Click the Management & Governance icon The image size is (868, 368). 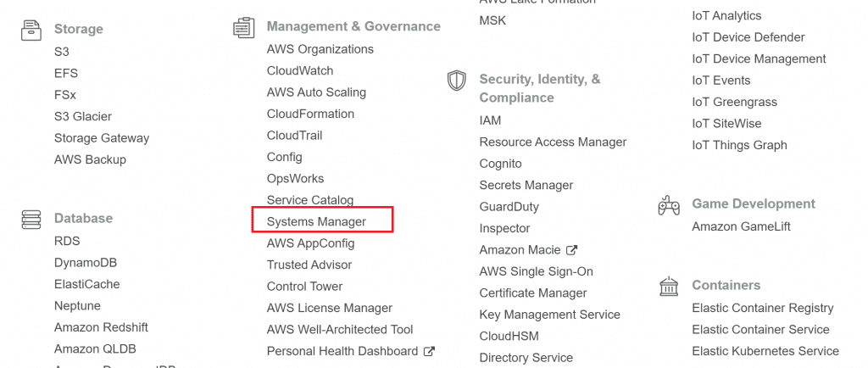244,27
